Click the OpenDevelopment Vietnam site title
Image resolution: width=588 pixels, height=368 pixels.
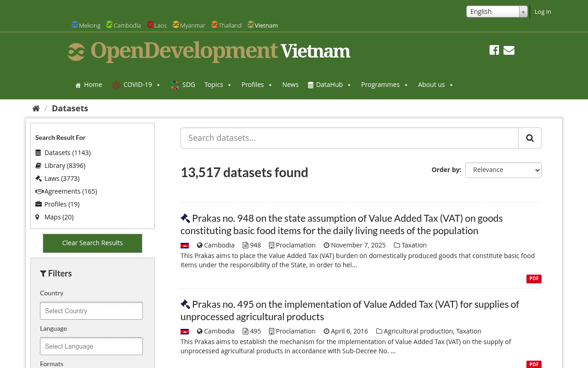[220, 51]
